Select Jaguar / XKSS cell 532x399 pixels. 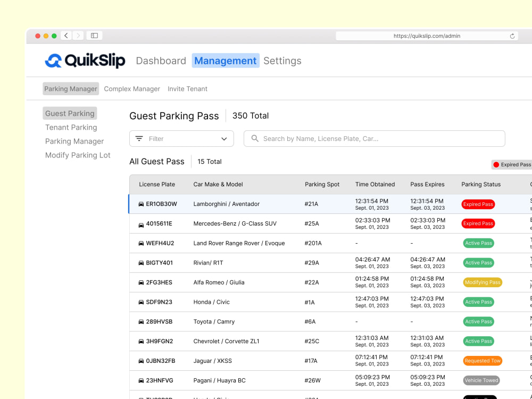pyautogui.click(x=212, y=361)
